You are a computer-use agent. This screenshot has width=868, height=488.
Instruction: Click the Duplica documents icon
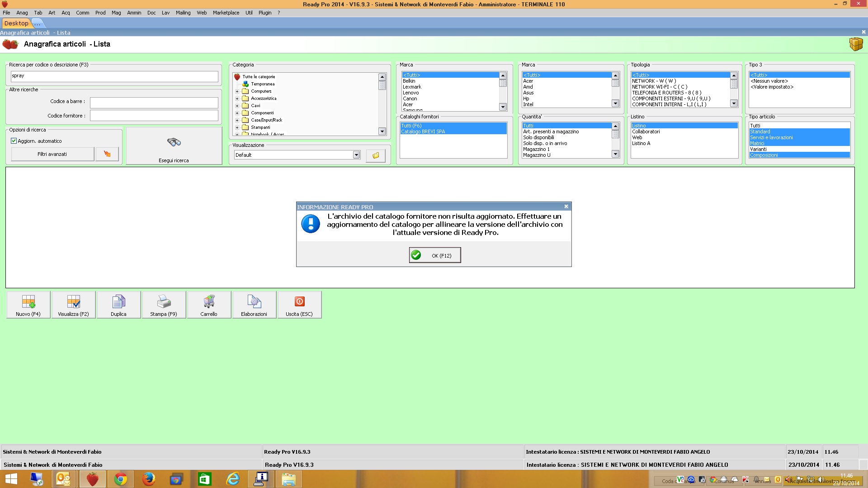pos(118,301)
